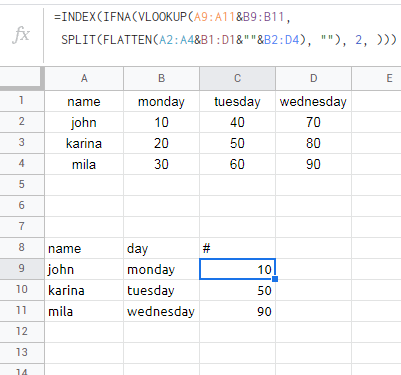Select row 8 header
This screenshot has width=401, height=375.
coord(22,248)
